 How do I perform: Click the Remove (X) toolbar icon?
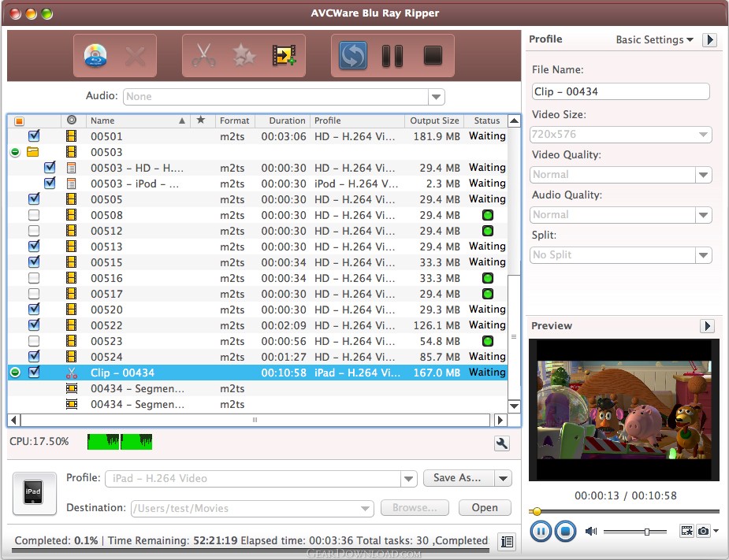(x=136, y=57)
